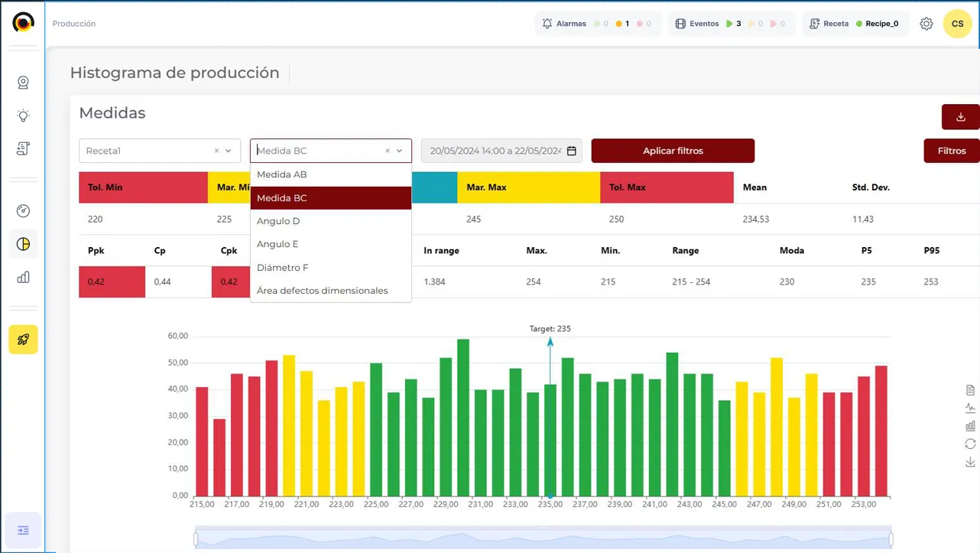The height and width of the screenshot is (553, 980).
Task: Expand the Receta1 dropdown arrow
Action: 229,151
